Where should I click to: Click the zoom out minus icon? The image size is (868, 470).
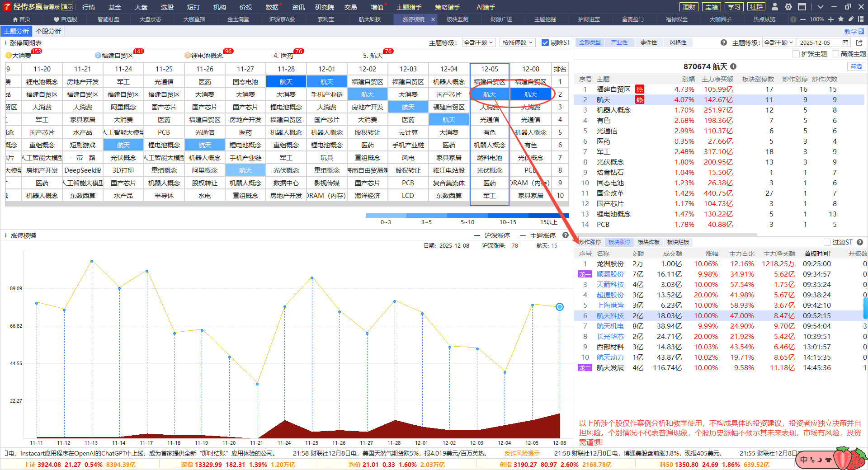tap(803, 19)
